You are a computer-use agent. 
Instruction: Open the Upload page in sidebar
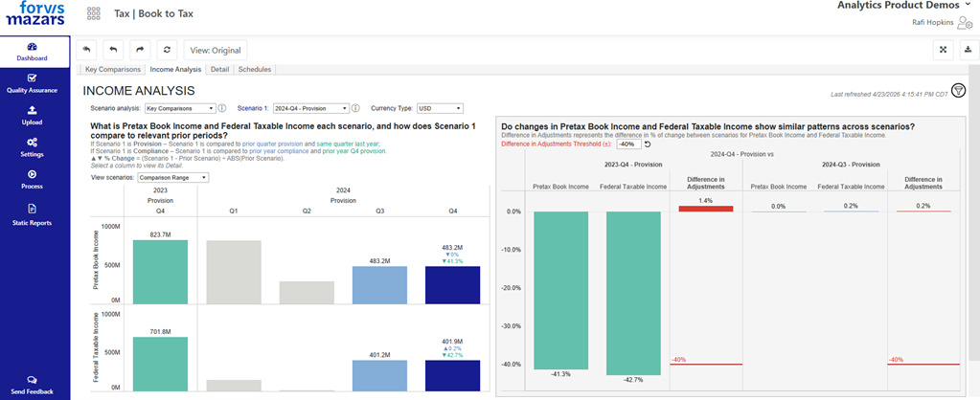[32, 116]
